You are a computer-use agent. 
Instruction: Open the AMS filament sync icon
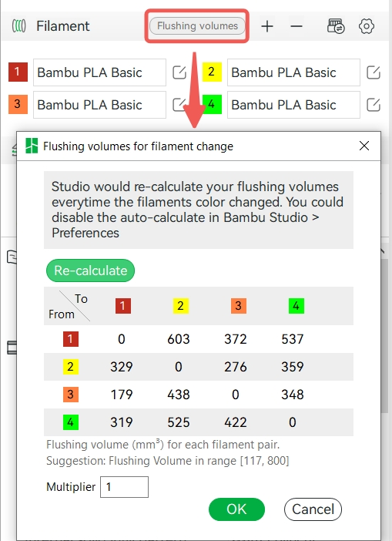coord(336,26)
